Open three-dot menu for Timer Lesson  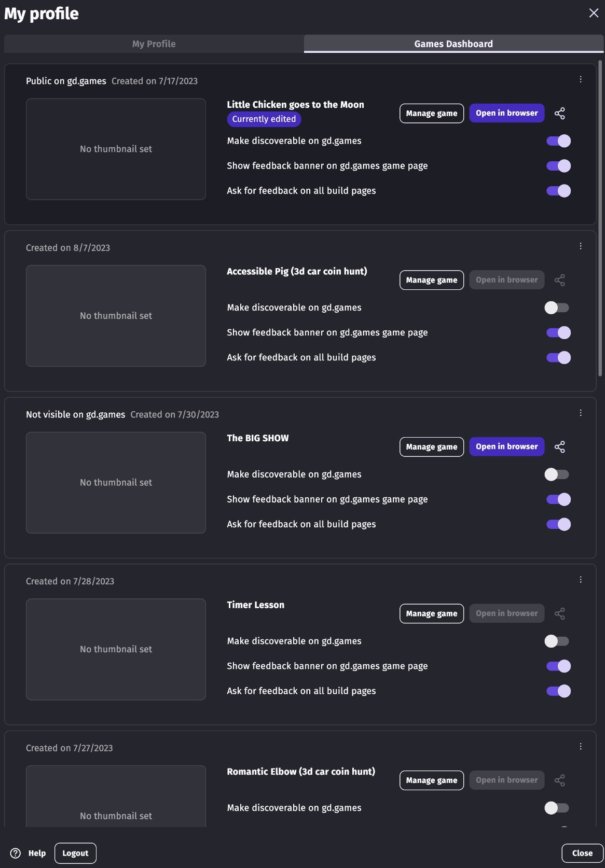coord(581,580)
